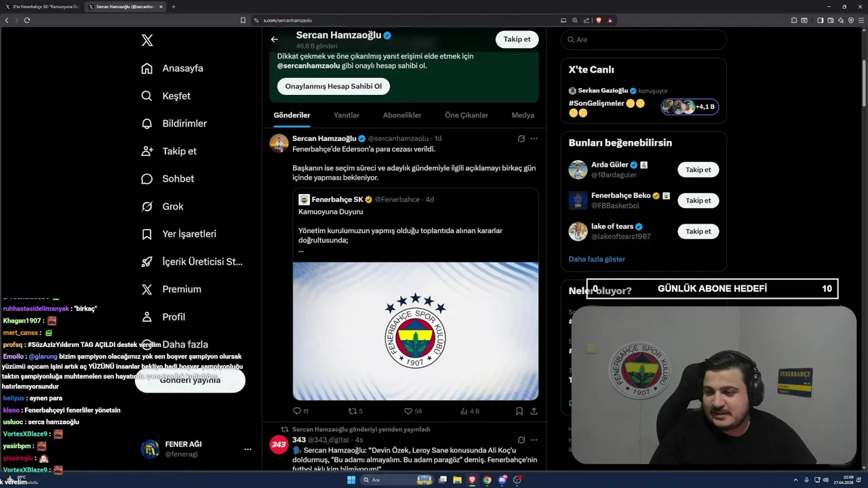Reply to the Ederson post
This screenshot has width=868, height=488.
click(x=300, y=411)
